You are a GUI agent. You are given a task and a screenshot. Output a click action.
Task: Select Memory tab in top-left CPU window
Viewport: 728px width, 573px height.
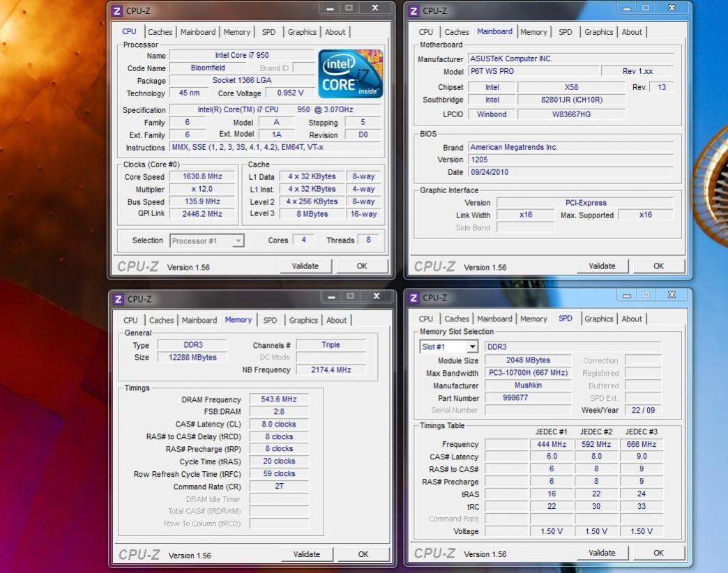tap(237, 32)
